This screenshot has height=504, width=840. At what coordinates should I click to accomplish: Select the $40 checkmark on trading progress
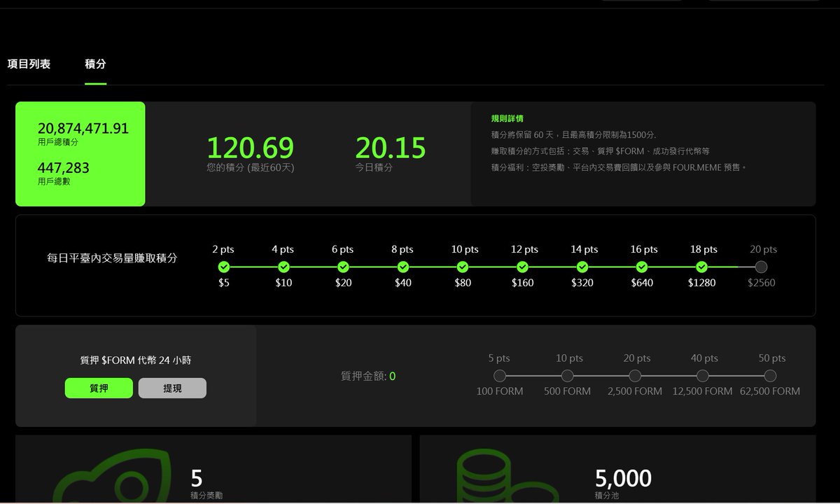(403, 267)
